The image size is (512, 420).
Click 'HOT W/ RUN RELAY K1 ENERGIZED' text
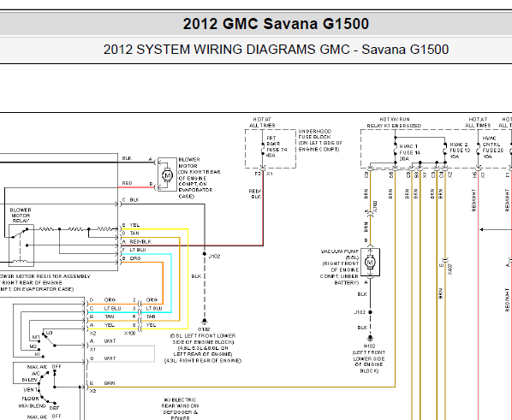point(394,122)
